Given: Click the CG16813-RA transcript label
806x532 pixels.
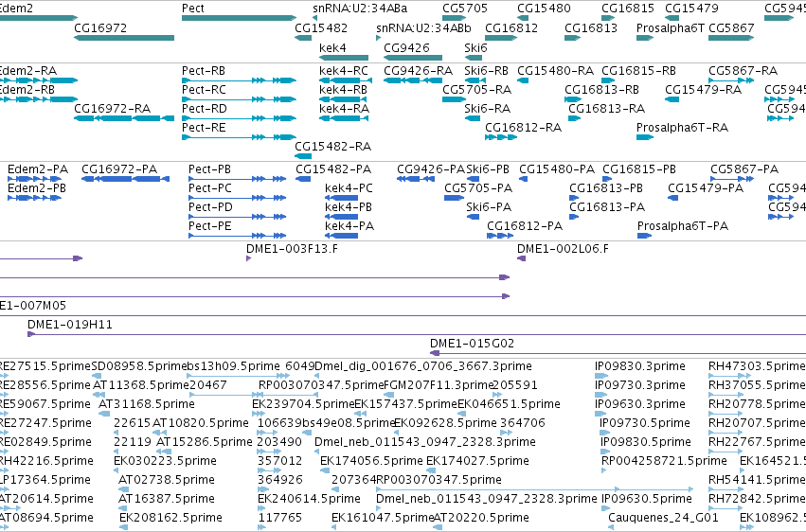Looking at the screenshot, I should (x=606, y=108).
